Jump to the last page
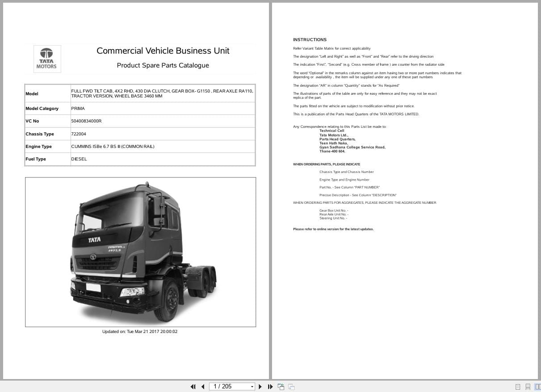This screenshot has height=392, width=541. click(x=270, y=387)
